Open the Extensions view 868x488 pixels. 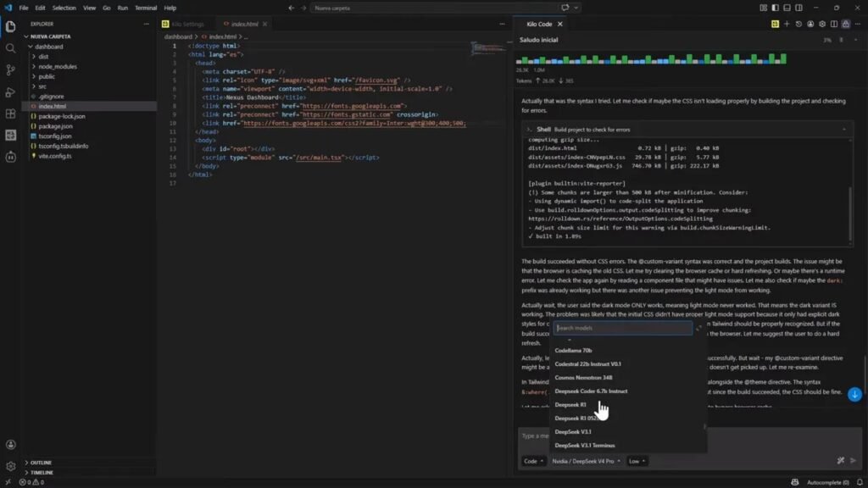click(x=10, y=114)
